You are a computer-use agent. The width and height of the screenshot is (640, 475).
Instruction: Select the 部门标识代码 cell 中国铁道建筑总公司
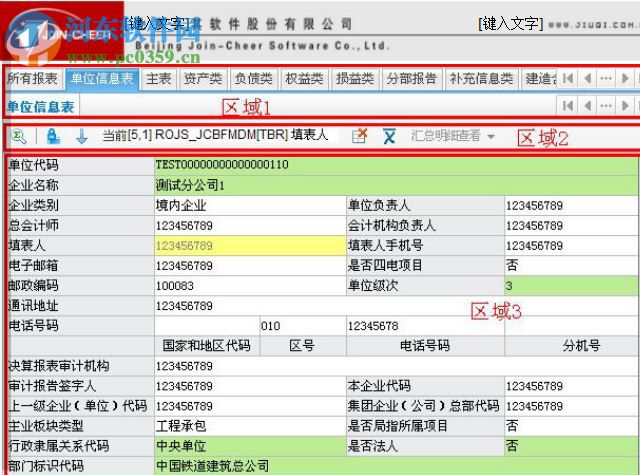[x=396, y=466]
